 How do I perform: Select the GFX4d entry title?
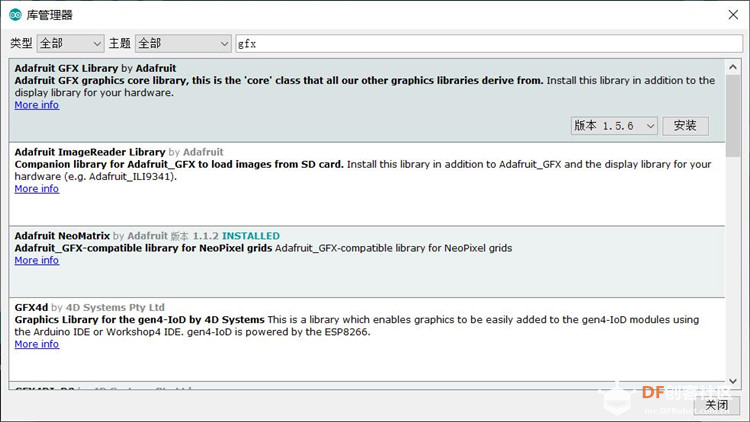pos(31,307)
